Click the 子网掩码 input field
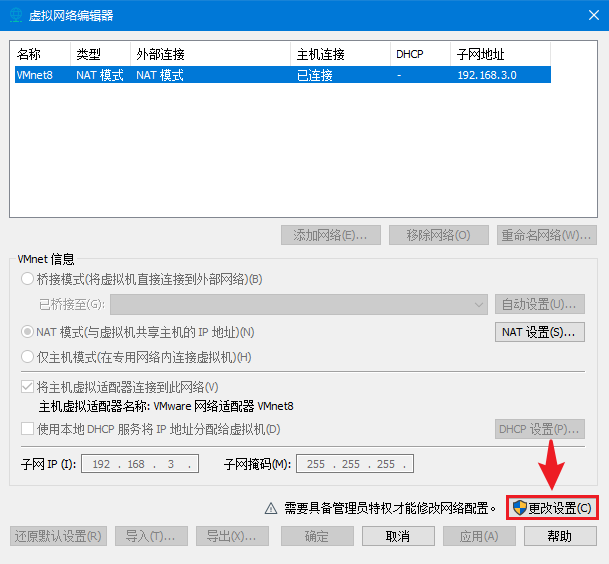 (x=354, y=464)
